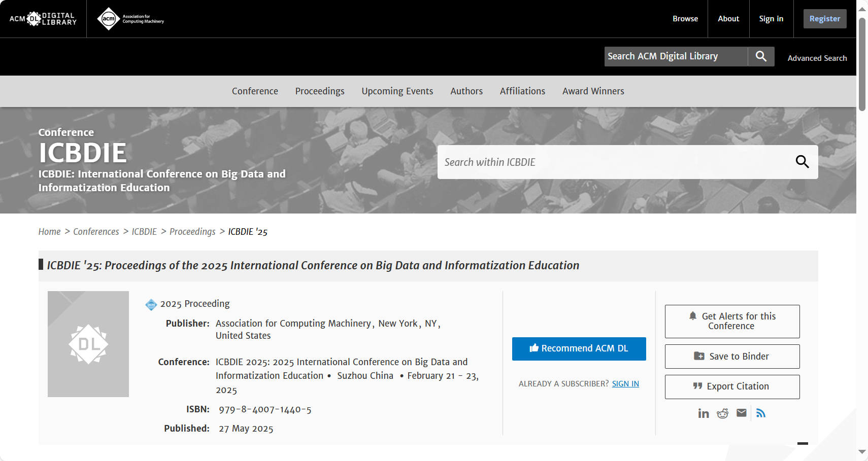This screenshot has width=868, height=461.
Task: Click Save to Binder button
Action: click(732, 357)
